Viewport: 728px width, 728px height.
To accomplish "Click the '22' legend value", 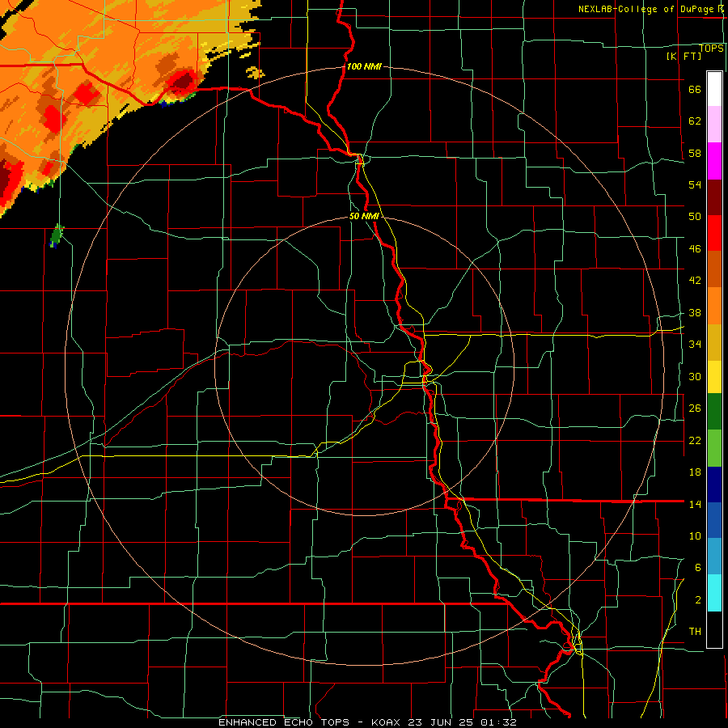I will pos(695,440).
